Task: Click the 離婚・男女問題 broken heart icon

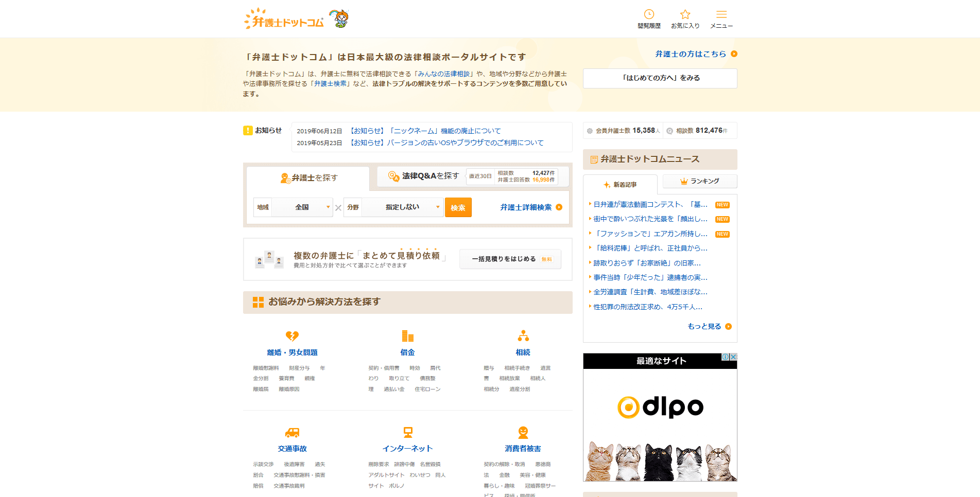Action: click(x=292, y=336)
